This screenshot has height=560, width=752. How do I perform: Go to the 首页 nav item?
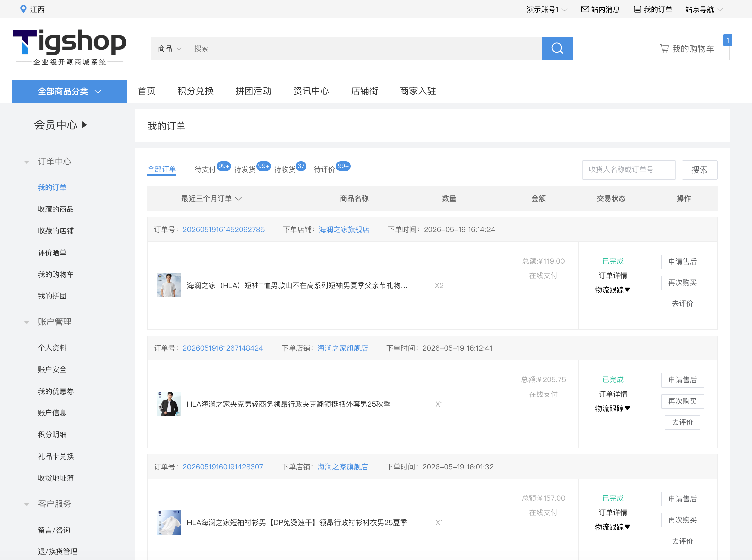pos(147,91)
